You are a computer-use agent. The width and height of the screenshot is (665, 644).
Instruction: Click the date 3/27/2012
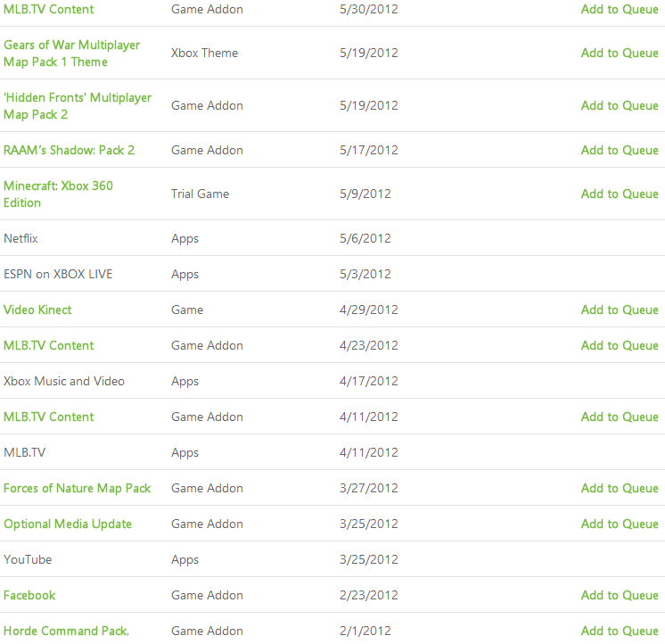coord(369,488)
